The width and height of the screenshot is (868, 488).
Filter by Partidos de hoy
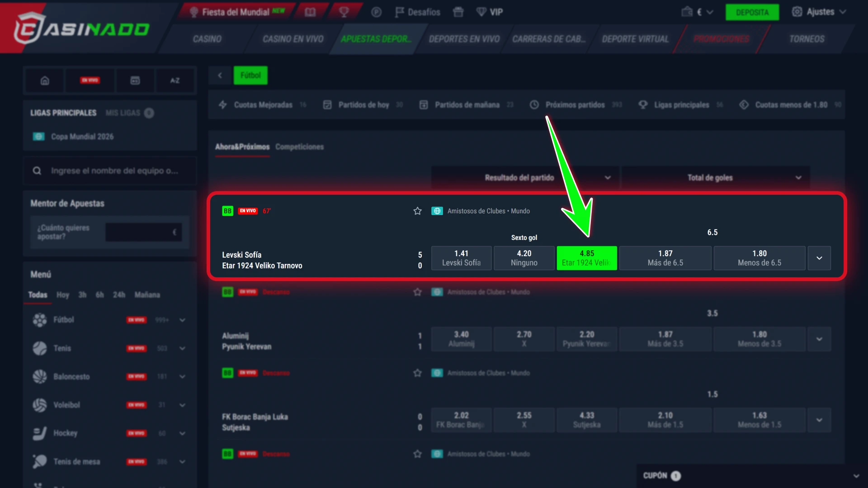tap(363, 105)
